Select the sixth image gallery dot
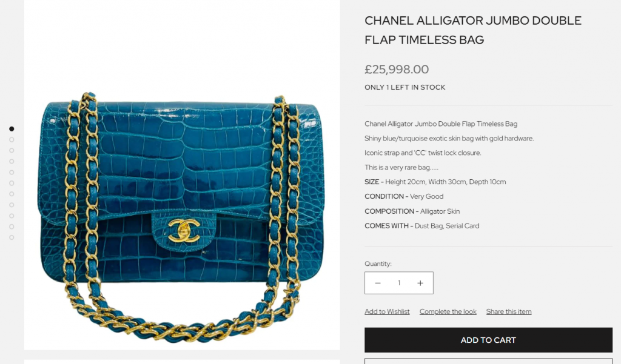Image resolution: width=621 pixels, height=364 pixels. (x=12, y=183)
